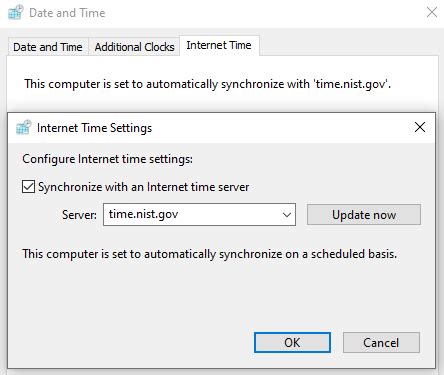Image resolution: width=444 pixels, height=375 pixels.
Task: Click the Internet Time Settings title bar
Action: tap(221, 128)
